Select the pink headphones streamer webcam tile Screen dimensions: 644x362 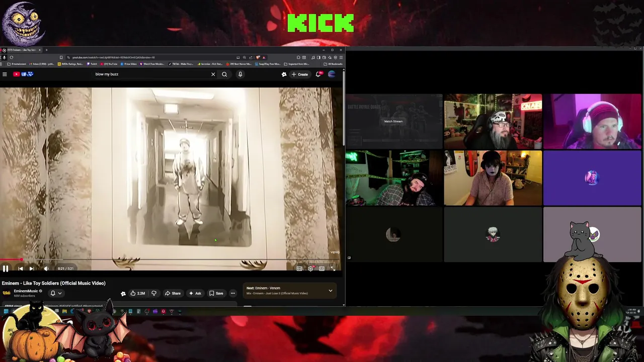(592, 122)
